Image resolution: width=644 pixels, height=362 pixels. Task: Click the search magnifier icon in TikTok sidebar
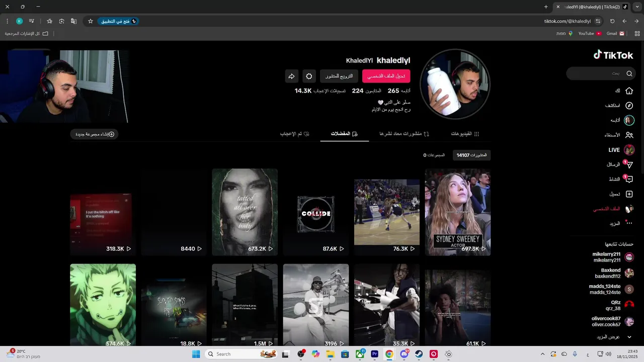coord(629,73)
